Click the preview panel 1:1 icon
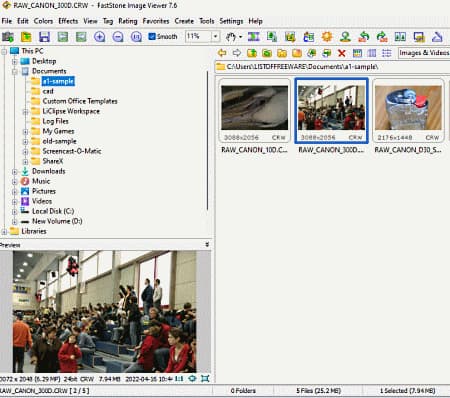450x398 pixels. (x=179, y=379)
